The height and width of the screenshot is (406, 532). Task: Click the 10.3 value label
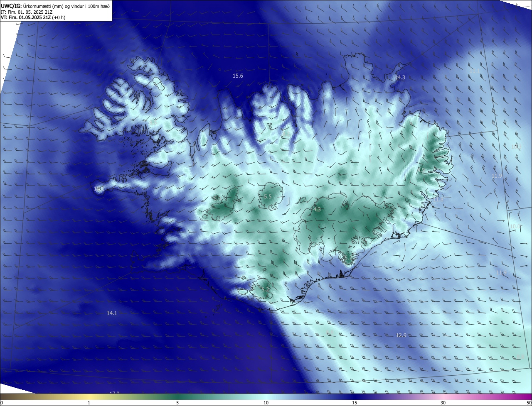516,147
